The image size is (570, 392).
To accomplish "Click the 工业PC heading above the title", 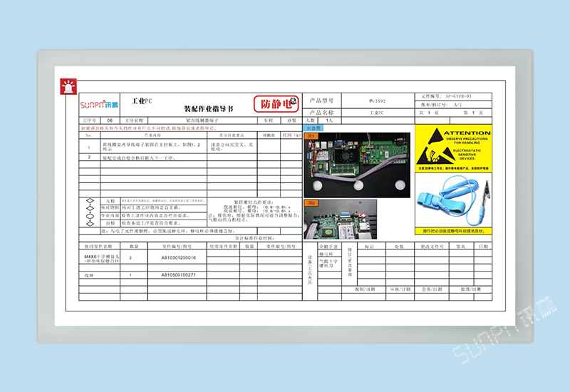I will point(142,100).
